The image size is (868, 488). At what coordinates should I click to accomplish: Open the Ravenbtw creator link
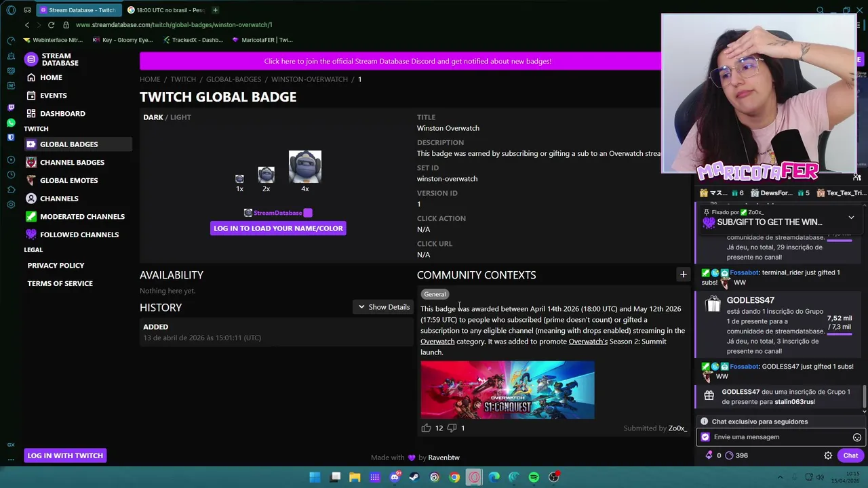click(x=443, y=457)
